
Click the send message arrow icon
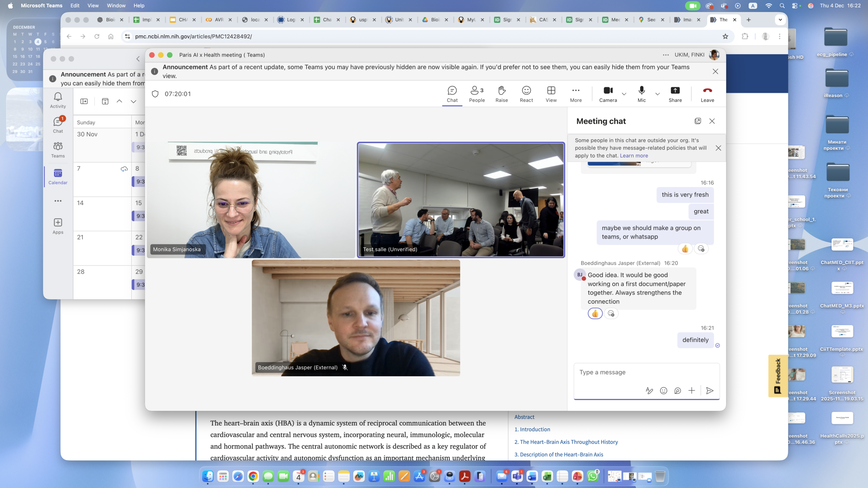(x=709, y=391)
